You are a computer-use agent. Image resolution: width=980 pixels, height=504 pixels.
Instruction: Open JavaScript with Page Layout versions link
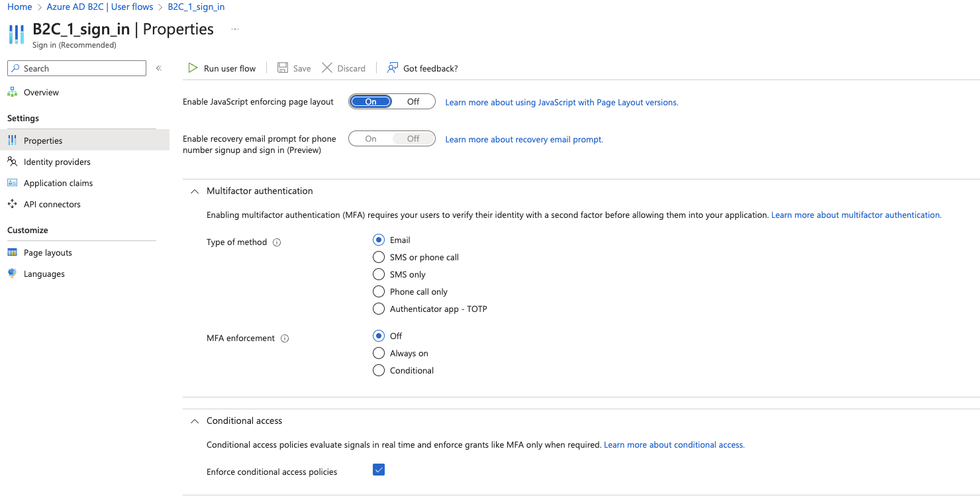[562, 102]
